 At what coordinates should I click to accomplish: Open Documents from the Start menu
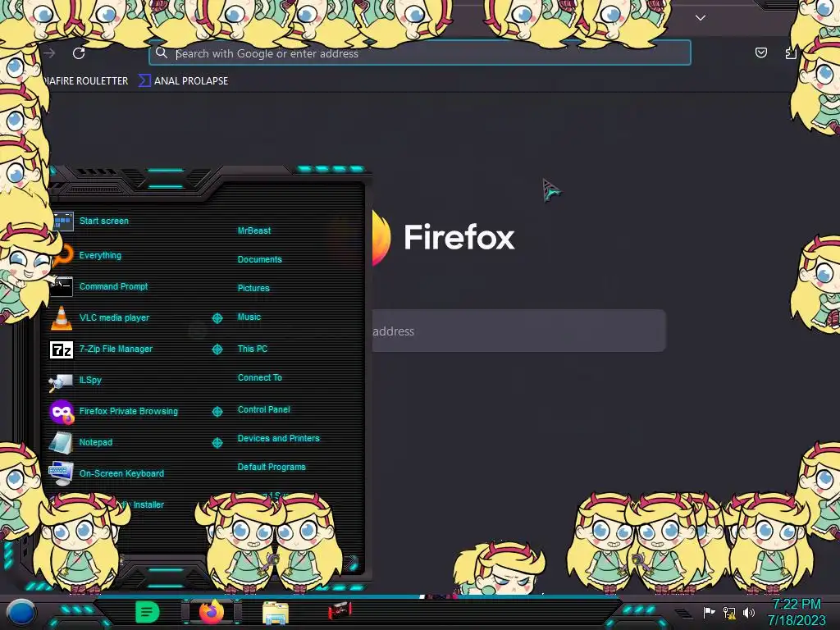(259, 259)
